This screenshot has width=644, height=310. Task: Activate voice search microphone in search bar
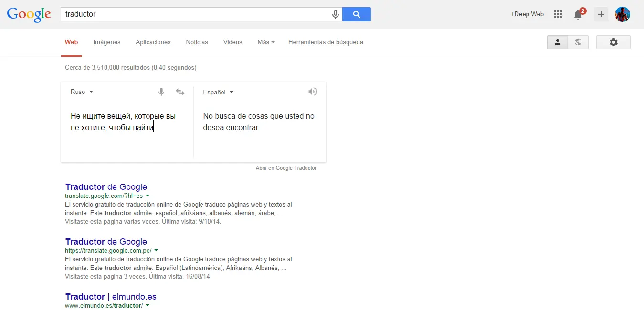tap(336, 14)
